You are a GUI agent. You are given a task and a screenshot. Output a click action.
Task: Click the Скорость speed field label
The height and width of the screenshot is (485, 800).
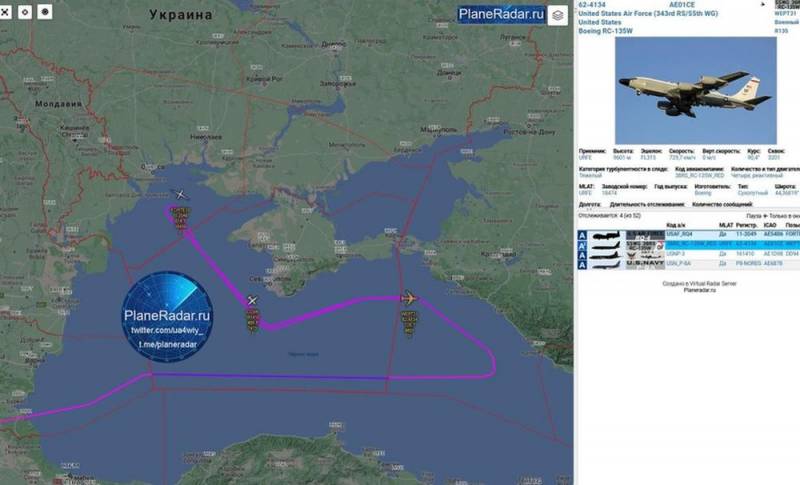click(682, 151)
